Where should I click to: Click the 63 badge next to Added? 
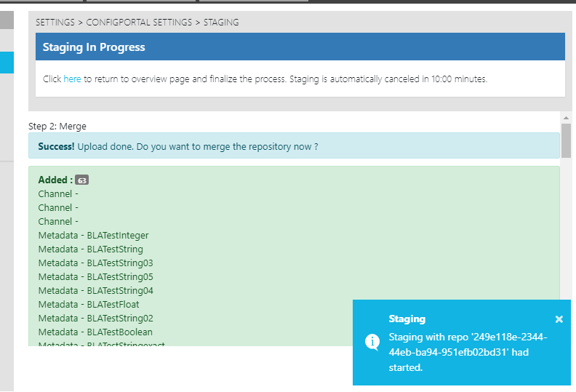point(82,180)
